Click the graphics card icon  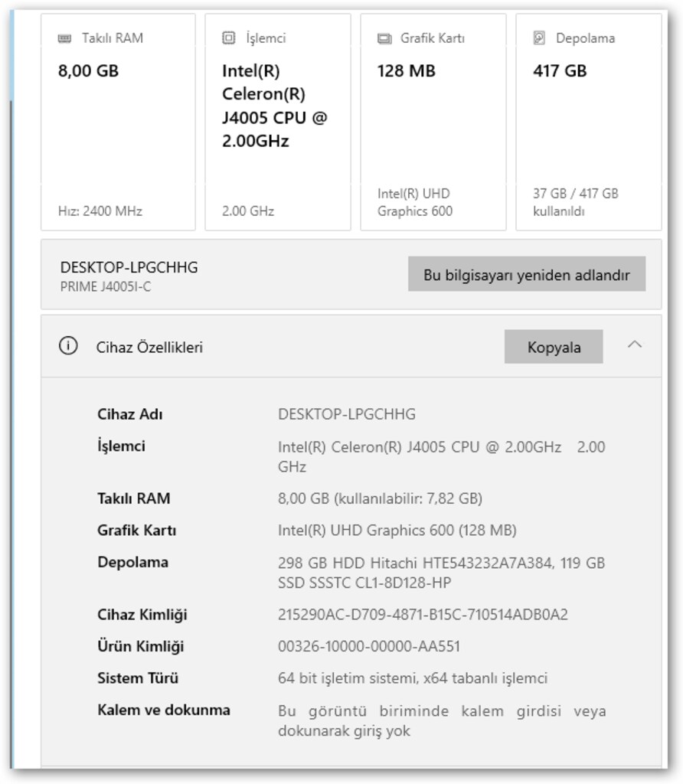coord(384,38)
